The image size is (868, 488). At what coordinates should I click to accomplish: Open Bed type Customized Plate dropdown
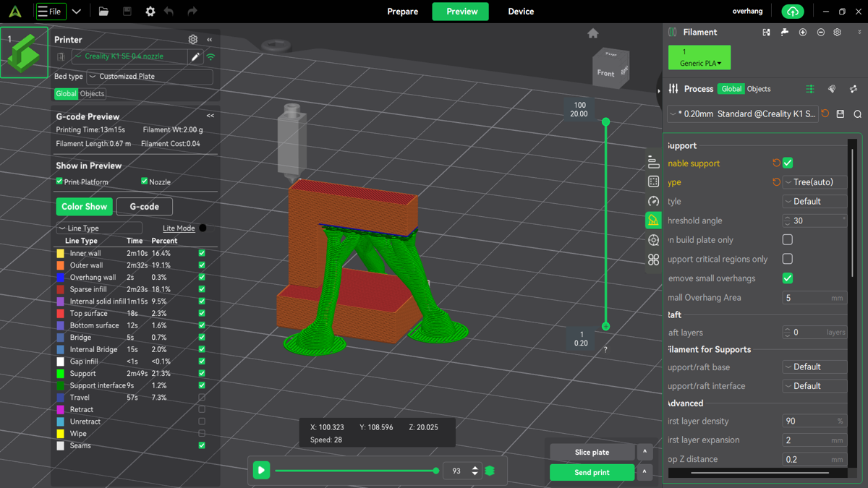pyautogui.click(x=150, y=77)
